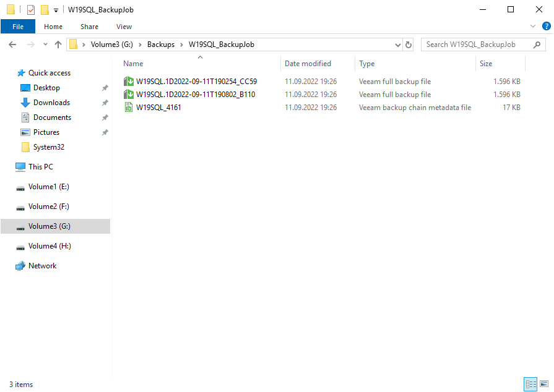Click the pin icon next to Documents
Screen dimensions: 554x392
(105, 117)
